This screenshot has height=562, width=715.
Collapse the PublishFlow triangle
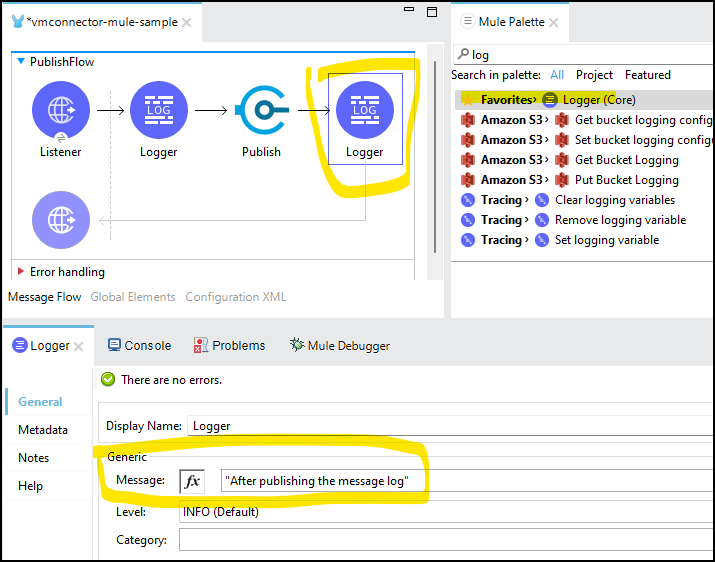21,61
